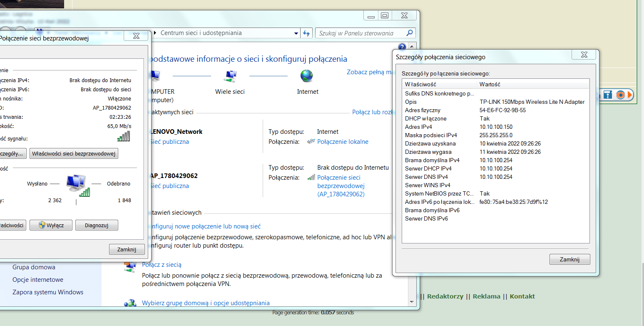Click the magnifier icon in the search box

(x=410, y=33)
